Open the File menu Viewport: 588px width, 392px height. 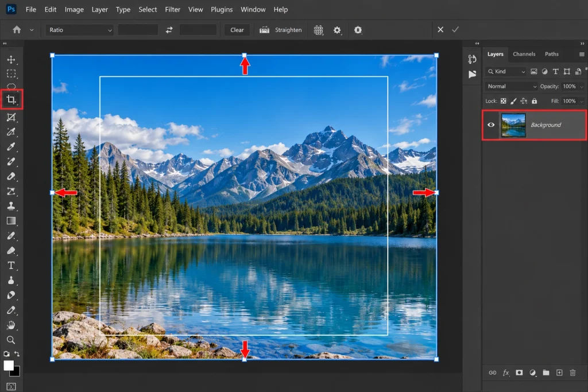pos(31,9)
